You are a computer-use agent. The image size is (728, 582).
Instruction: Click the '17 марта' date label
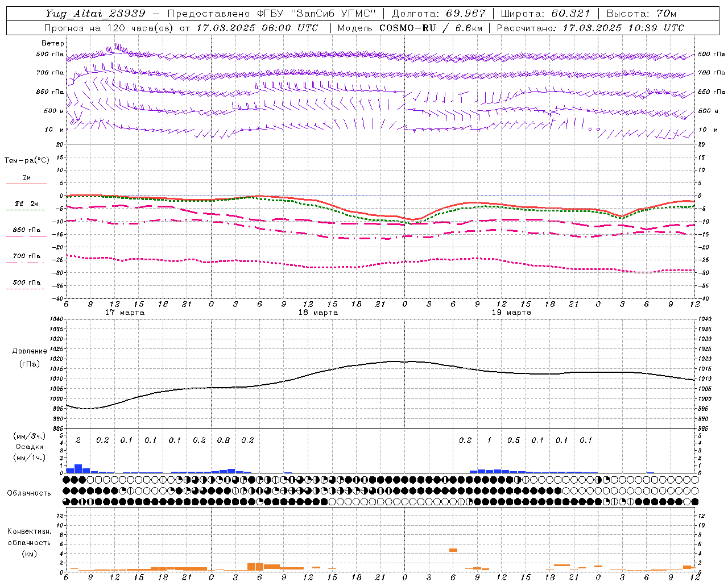125,313
